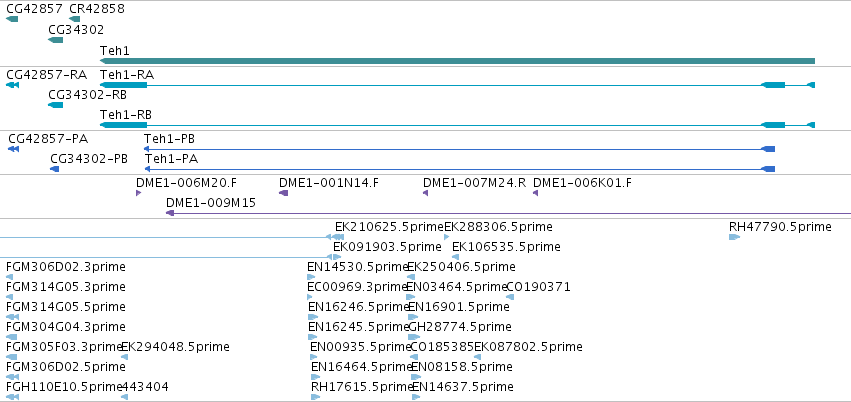Select the long Teh1 gene span bar
Image resolution: width=851 pixels, height=402 pixels.
[x=458, y=61]
